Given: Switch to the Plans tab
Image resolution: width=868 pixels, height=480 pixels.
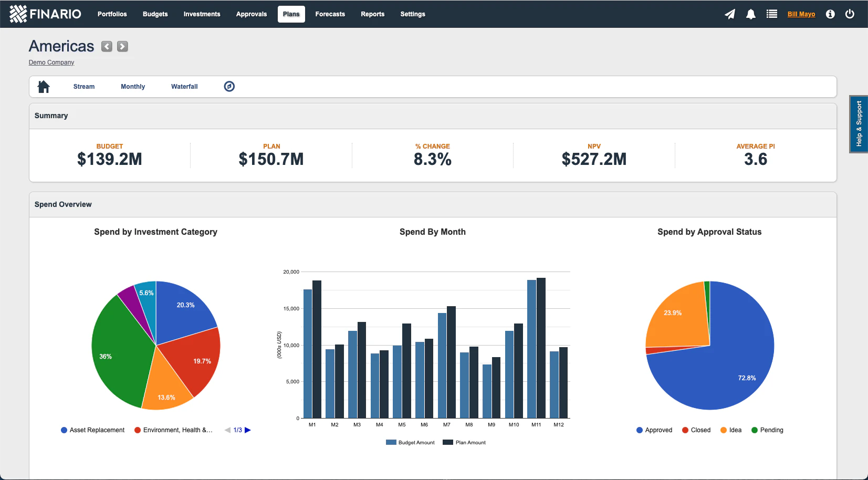Looking at the screenshot, I should [291, 14].
